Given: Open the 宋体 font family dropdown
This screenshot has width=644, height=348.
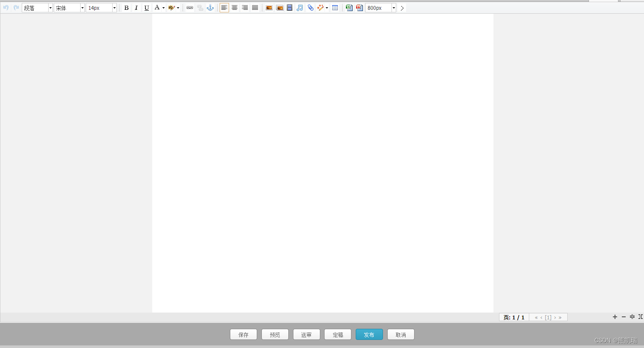Looking at the screenshot, I should tap(69, 8).
